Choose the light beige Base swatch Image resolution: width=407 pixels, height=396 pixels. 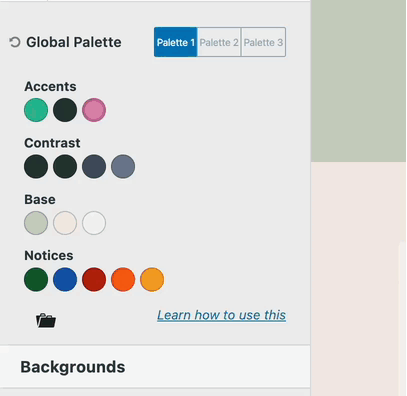pyautogui.click(x=65, y=223)
